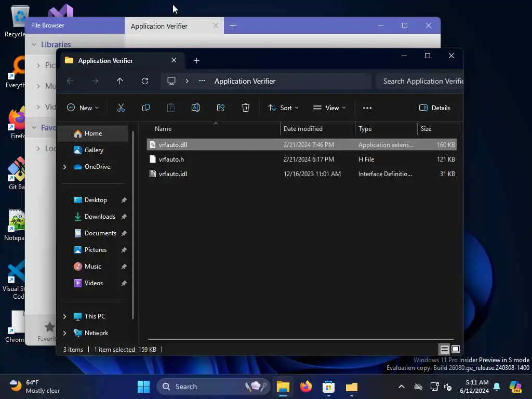This screenshot has width=532, height=399.
Task: Open the notification bell icon
Action: (x=497, y=387)
